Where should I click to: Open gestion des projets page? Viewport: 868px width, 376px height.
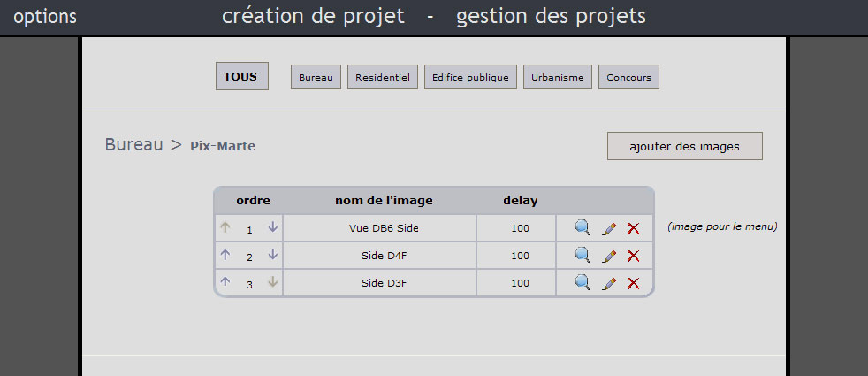[551, 16]
